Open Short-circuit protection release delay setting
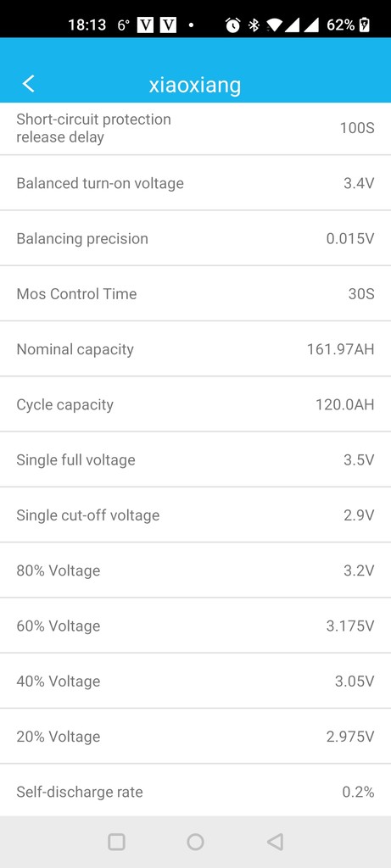Viewport: 391px width, 868px height. point(195,129)
